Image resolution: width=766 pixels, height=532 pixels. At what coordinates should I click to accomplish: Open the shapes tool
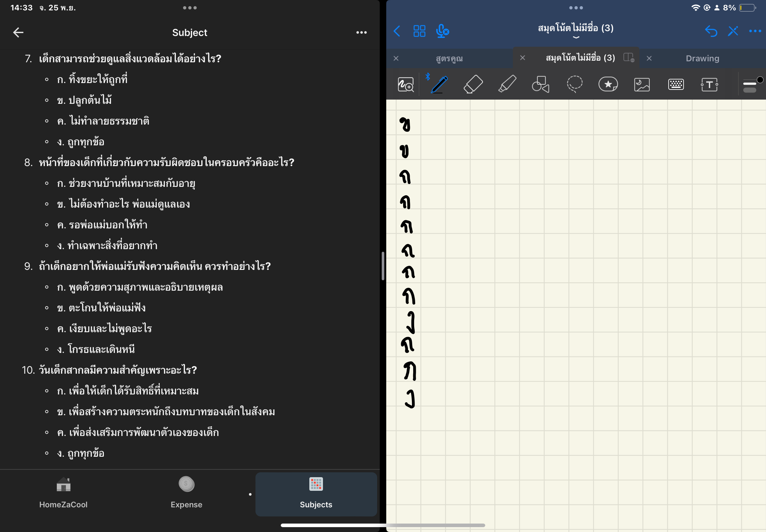pos(540,84)
